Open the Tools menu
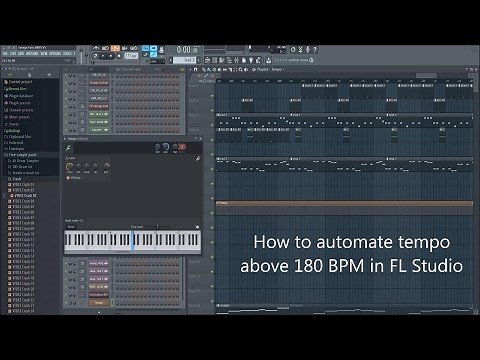 (x=67, y=53)
